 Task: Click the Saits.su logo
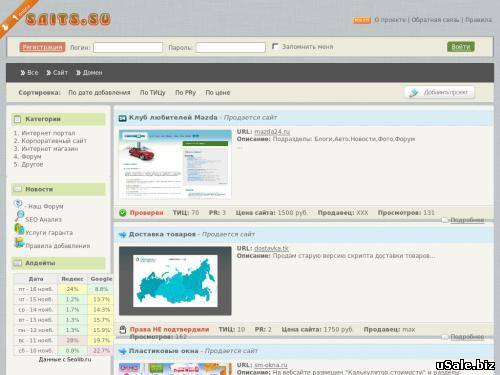coord(68,19)
